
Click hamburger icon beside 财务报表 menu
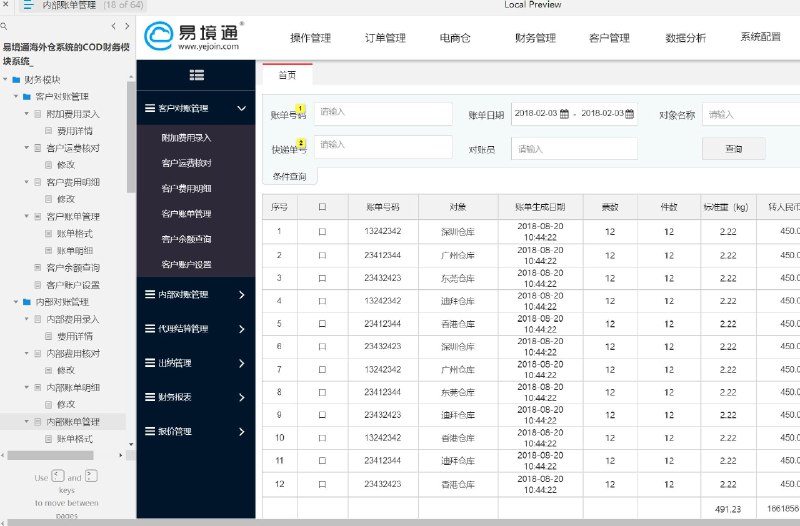pos(150,397)
